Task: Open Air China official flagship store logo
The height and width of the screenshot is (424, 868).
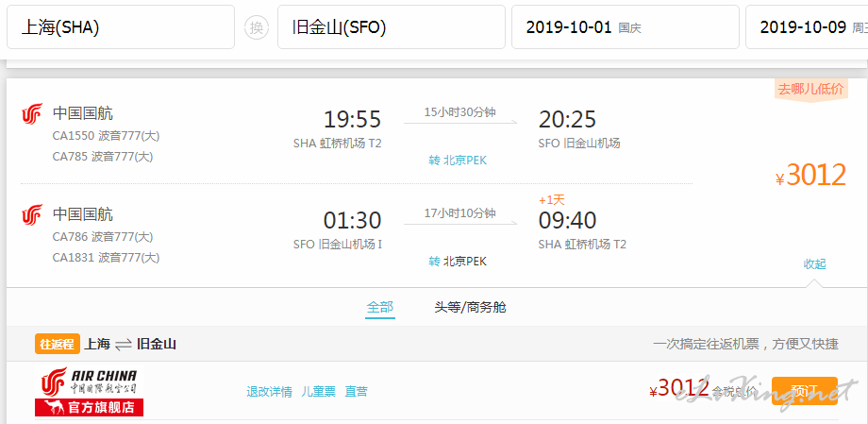Action: (x=89, y=391)
